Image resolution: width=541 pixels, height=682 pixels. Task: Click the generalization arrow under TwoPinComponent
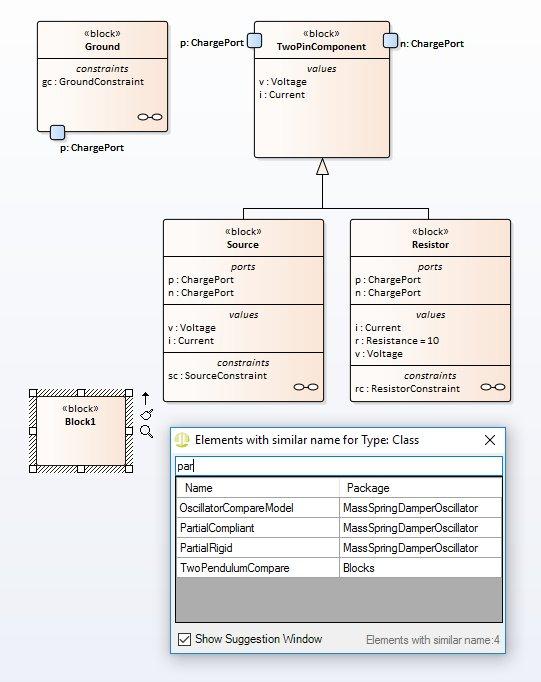point(322,167)
